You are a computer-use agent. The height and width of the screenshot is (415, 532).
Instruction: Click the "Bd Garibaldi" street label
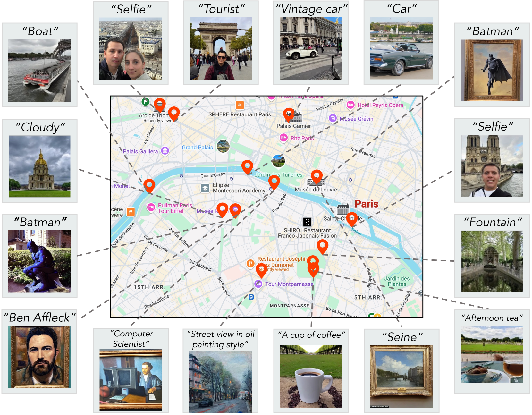coord(200,266)
